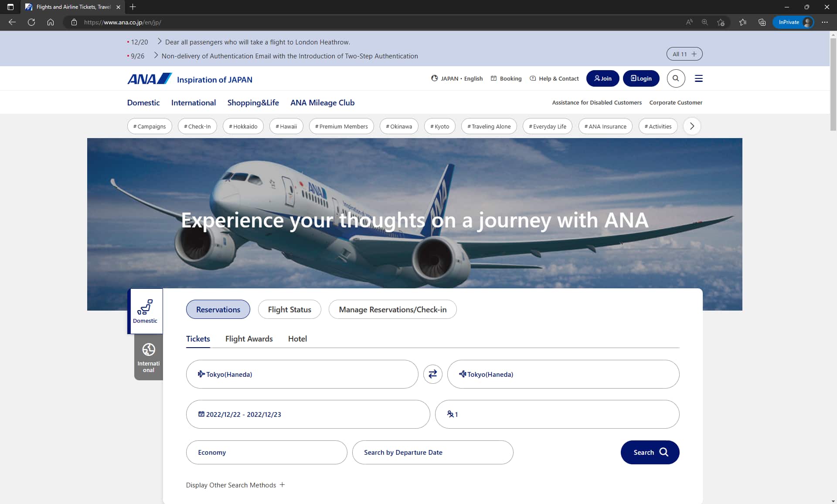Screen dimensions: 837x504
Task: Open Read aloud icon in address bar
Action: tap(689, 22)
